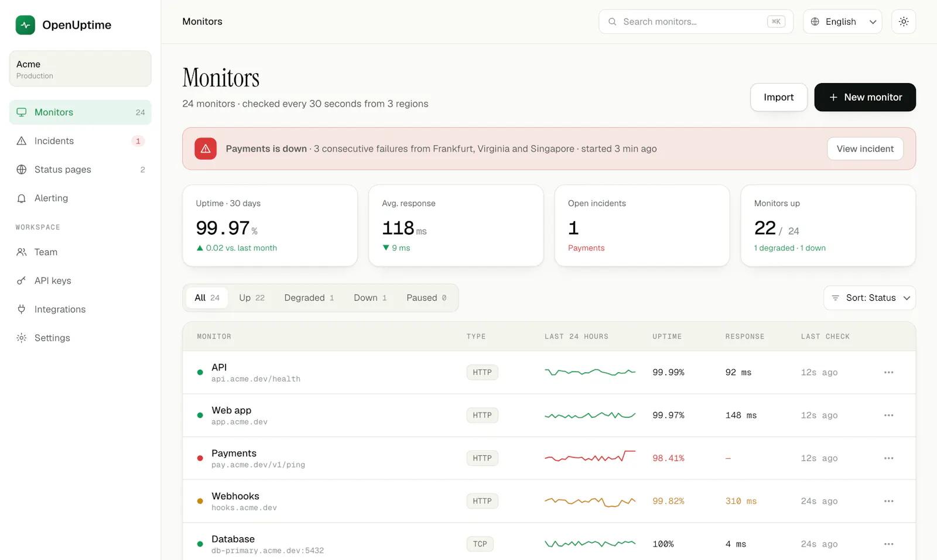
Task: Open the Acme Production workspace switcher
Action: pyautogui.click(x=80, y=69)
